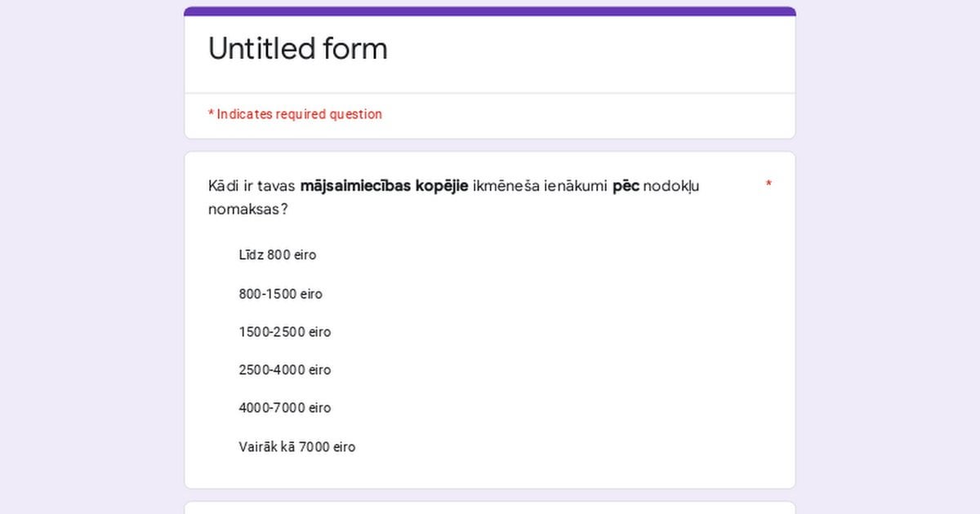Pick the "1500-2500 eiro" answer
Screen dimensions: 980x514
(x=284, y=332)
